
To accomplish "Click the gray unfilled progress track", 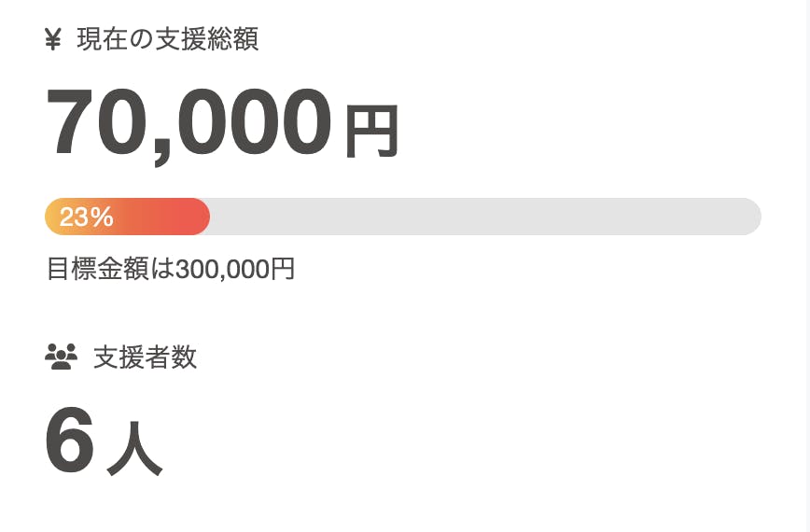I will (x=467, y=217).
